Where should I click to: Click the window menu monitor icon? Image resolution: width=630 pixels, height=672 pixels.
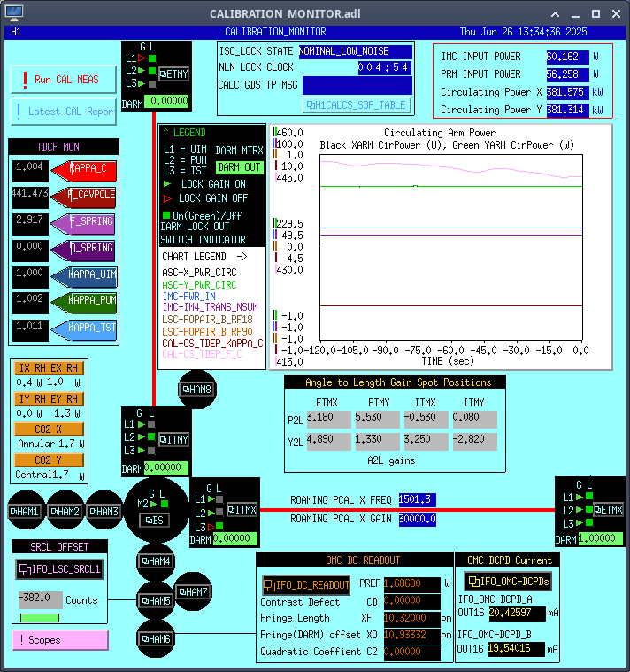(14, 13)
